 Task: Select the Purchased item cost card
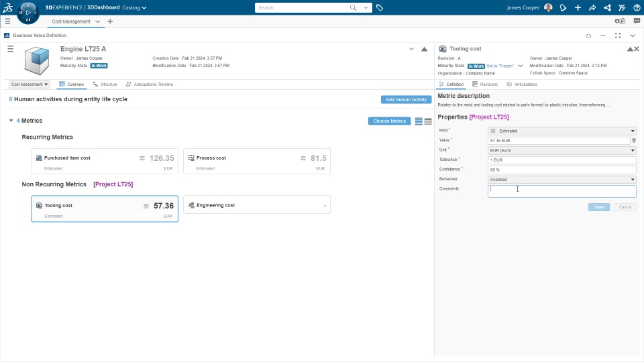point(105,162)
